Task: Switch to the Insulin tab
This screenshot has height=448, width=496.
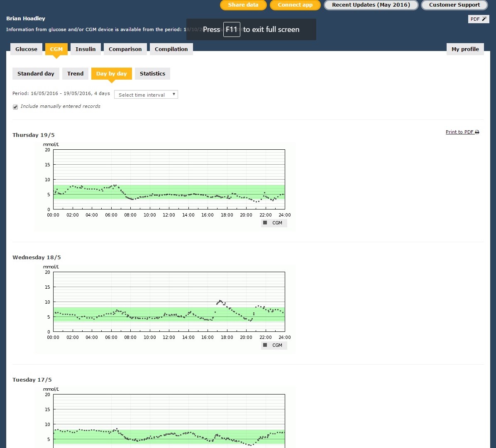Action: 86,49
